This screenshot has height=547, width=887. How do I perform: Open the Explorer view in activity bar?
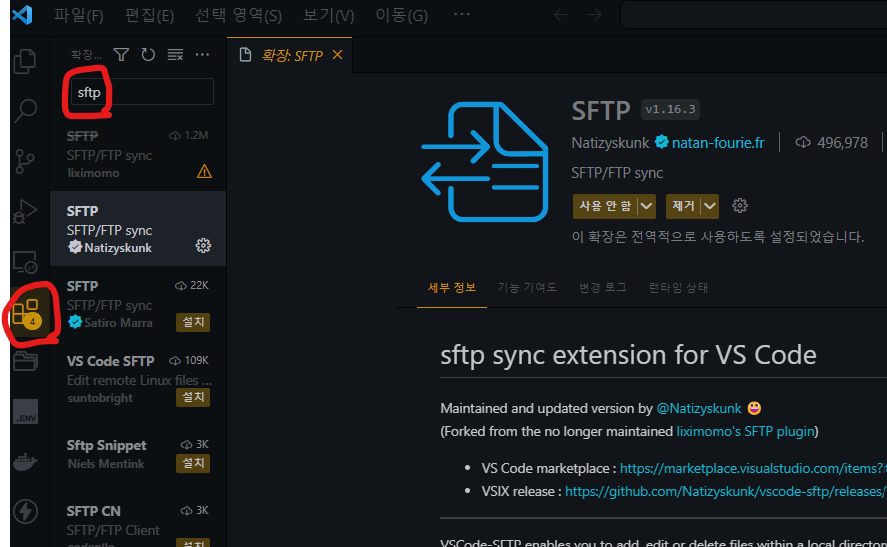coord(25,61)
